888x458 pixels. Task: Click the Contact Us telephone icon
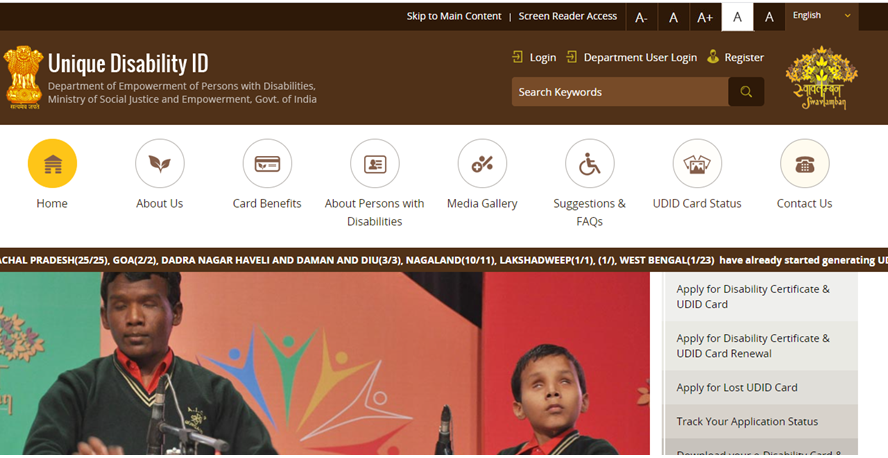tap(804, 164)
